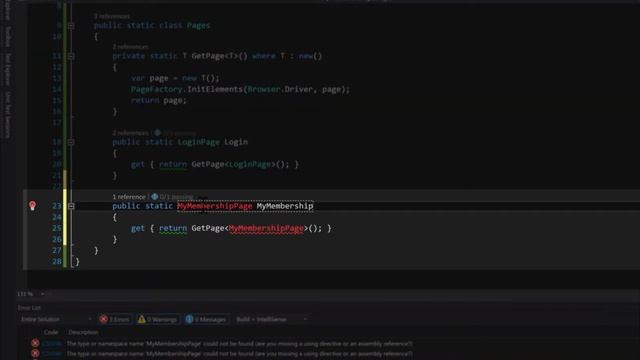The width and height of the screenshot is (640, 360).
Task: Collapse the MyMembership property outline at line 23
Action: pyautogui.click(x=71, y=206)
